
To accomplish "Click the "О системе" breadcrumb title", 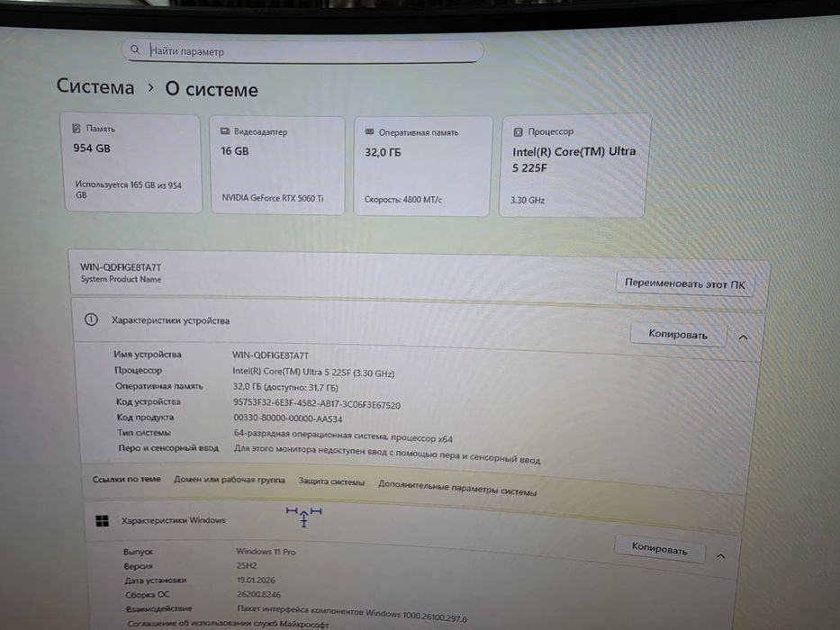I will [x=212, y=89].
